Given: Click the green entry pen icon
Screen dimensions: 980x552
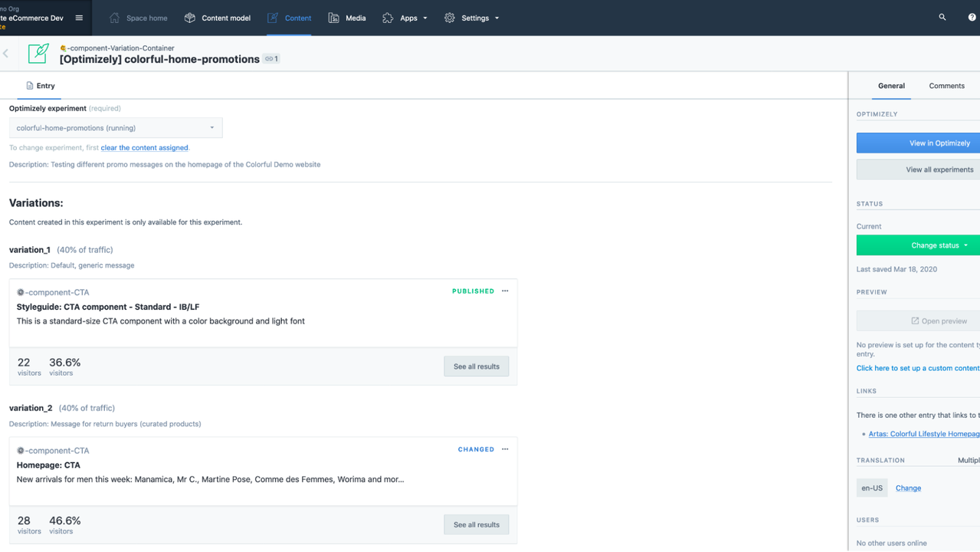Looking at the screenshot, I should point(38,54).
